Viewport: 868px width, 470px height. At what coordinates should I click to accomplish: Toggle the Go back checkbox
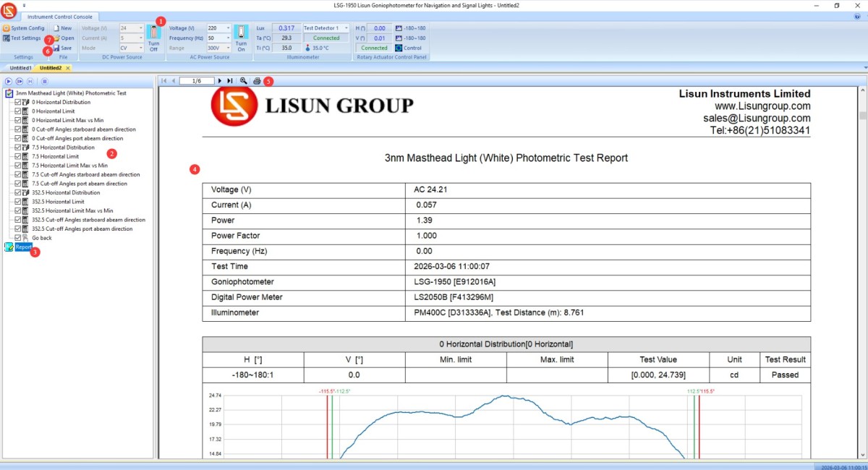click(18, 237)
